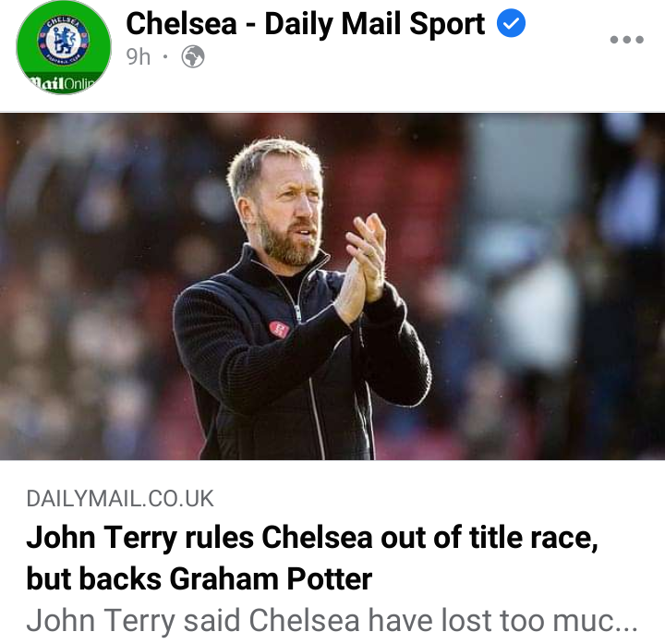Viewport: 665px width, 644px height.
Task: Open the post options three-dot menu
Action: (626, 40)
